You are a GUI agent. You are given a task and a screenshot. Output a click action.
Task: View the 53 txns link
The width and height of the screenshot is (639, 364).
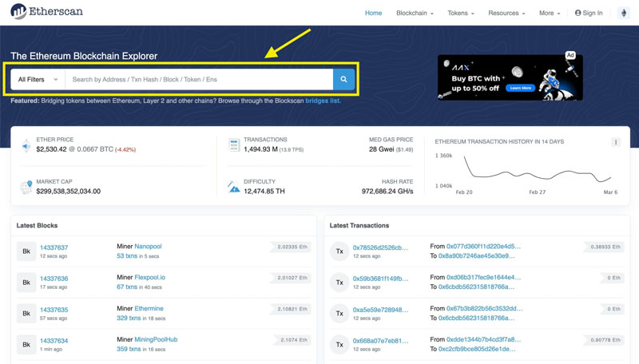(x=127, y=255)
